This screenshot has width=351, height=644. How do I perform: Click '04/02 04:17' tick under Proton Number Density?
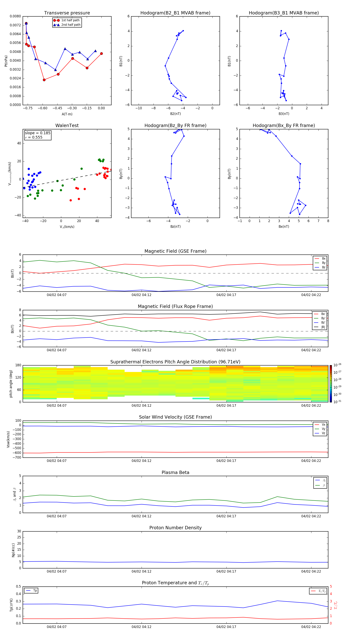226,571
